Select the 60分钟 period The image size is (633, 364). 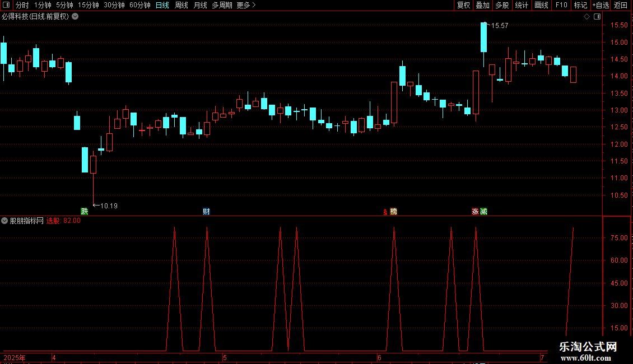pos(140,5)
